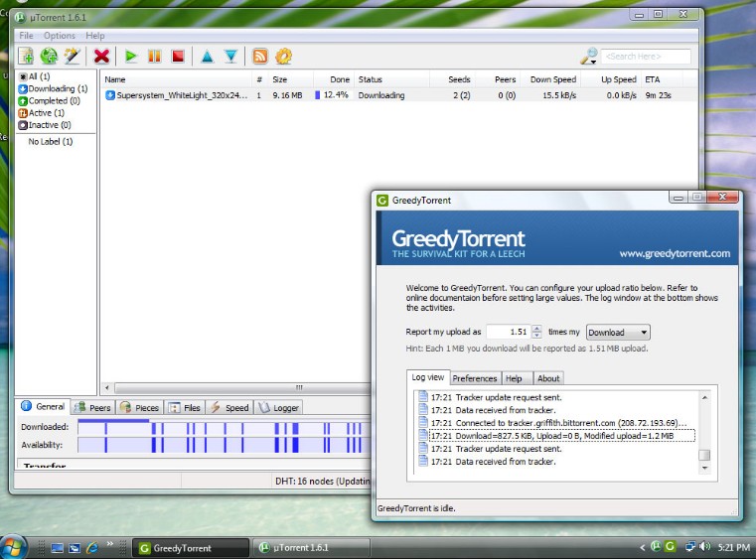Switch to Log view tab in GreedyTorrent

[428, 377]
